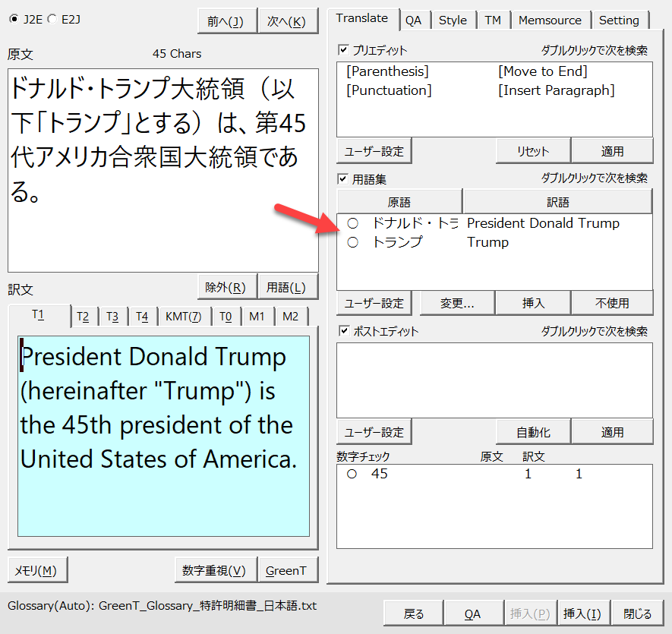Click the 自動化 button

(x=533, y=432)
